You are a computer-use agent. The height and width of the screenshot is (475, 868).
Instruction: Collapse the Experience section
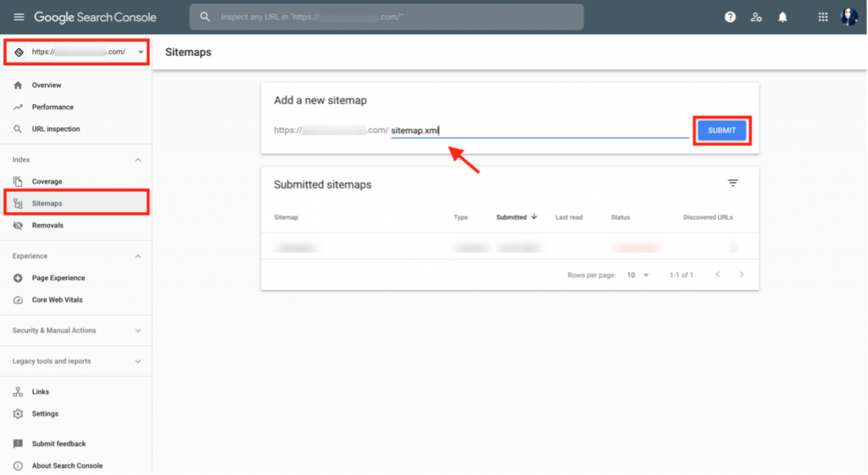138,256
